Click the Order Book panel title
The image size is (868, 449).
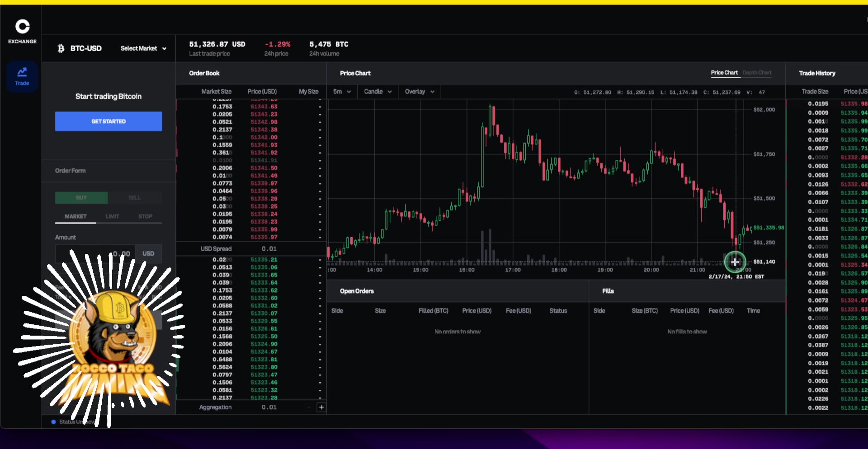[x=204, y=73]
